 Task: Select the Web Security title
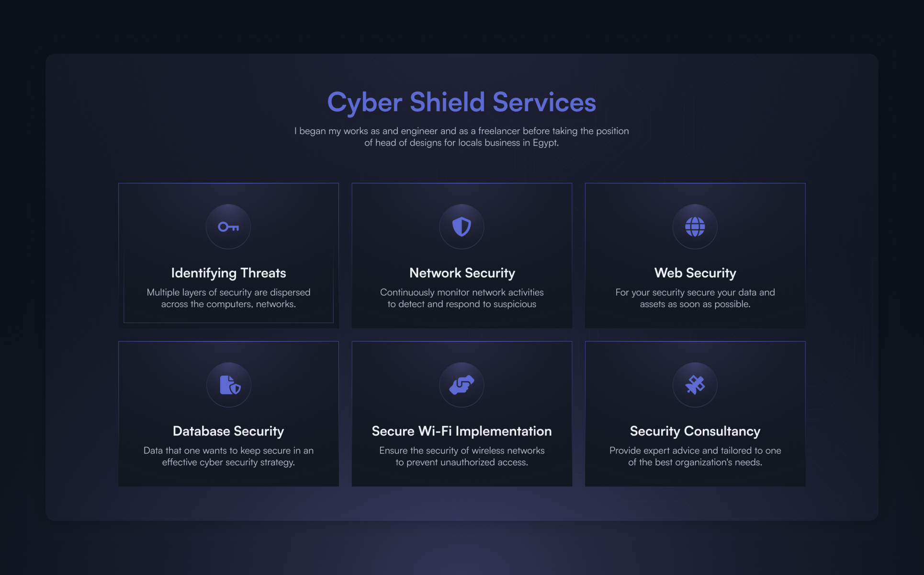(x=695, y=273)
